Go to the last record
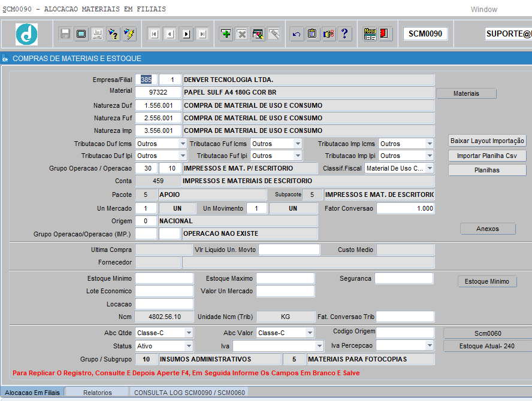532x401 pixels. [202, 34]
